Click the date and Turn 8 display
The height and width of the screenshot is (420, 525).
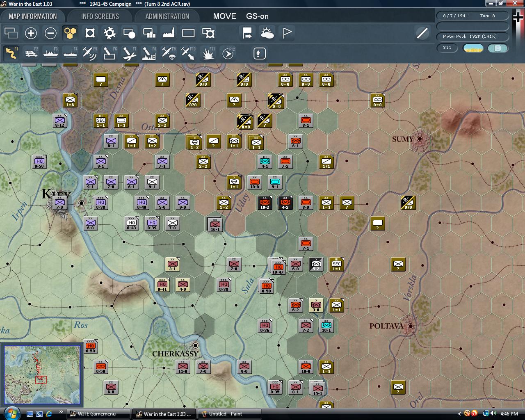click(472, 16)
